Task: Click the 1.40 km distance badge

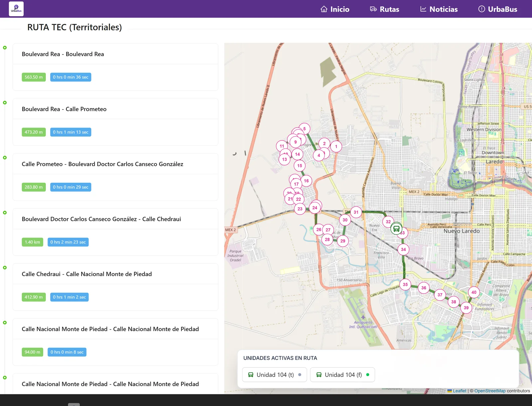Action: pos(32,242)
